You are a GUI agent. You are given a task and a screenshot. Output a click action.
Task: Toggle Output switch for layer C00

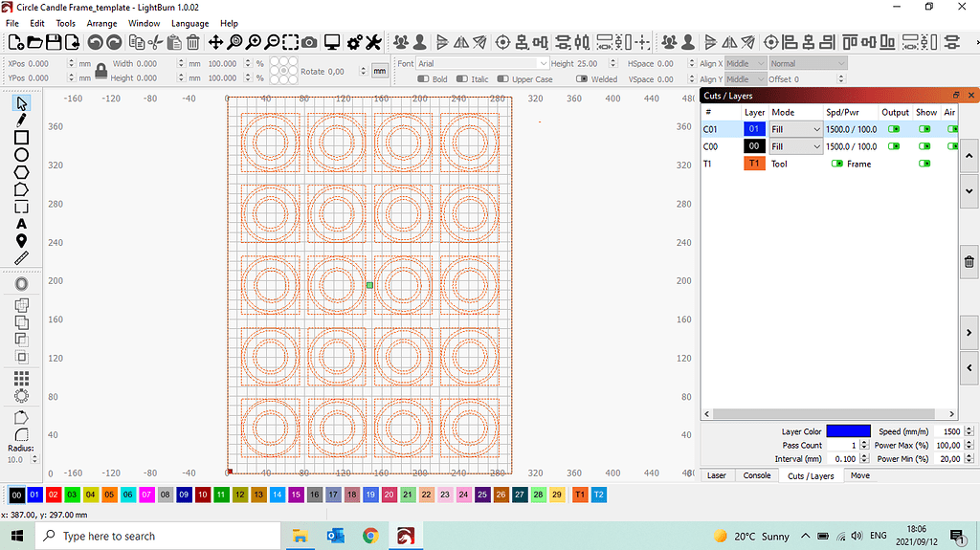point(894,146)
